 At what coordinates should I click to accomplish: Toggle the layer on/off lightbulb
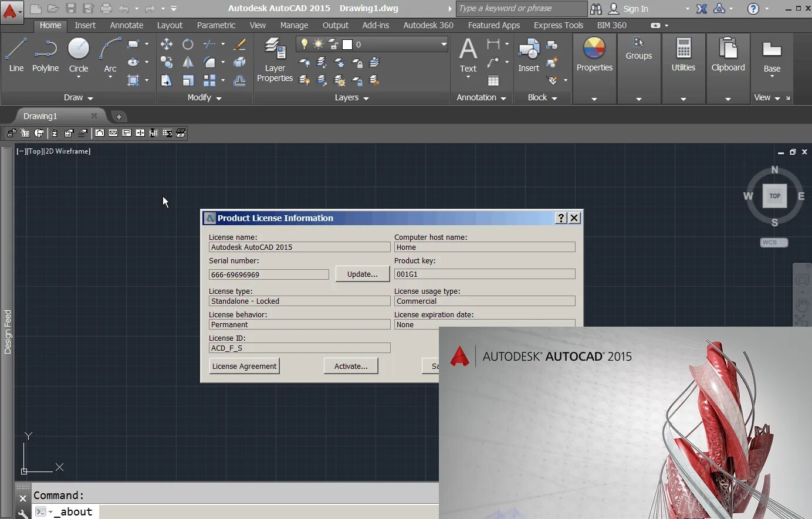coord(304,44)
